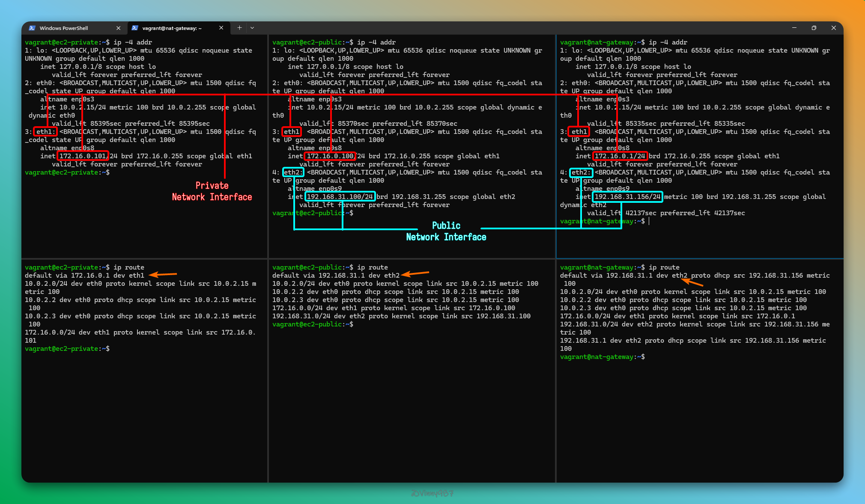
Task: Click the Private Network Interface label
Action: (212, 191)
